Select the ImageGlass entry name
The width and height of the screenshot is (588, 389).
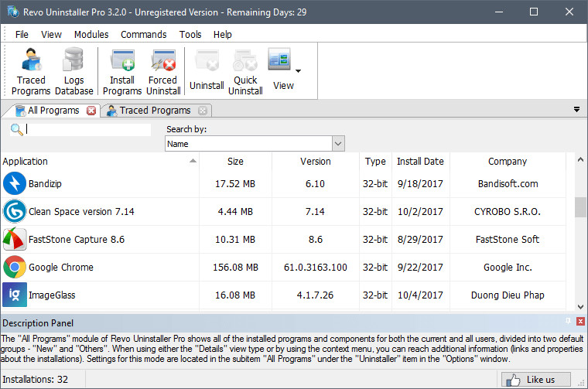[x=52, y=295]
